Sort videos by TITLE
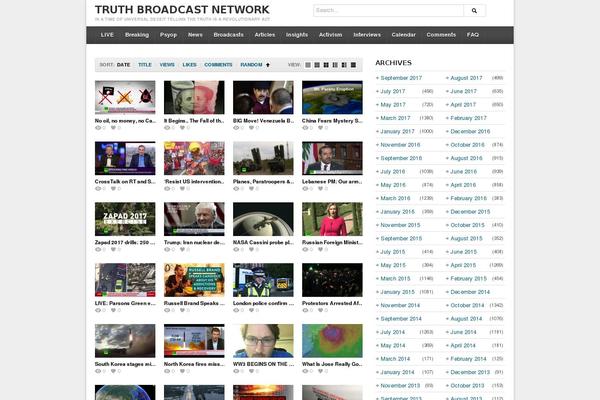The image size is (600, 400). [x=145, y=65]
